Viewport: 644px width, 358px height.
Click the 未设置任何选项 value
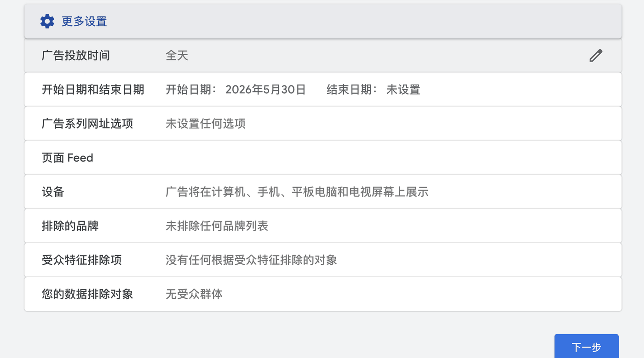point(206,124)
